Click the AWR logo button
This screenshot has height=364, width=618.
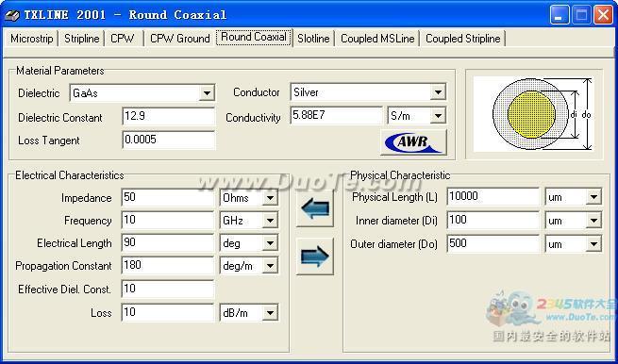(413, 142)
